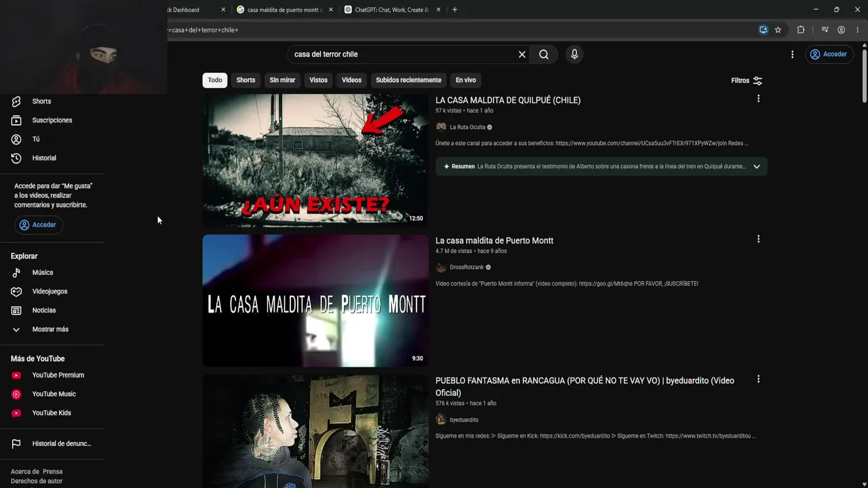This screenshot has width=868, height=488.
Task: Open options menu for La casa maldita de Puerto Montt
Action: tap(758, 239)
